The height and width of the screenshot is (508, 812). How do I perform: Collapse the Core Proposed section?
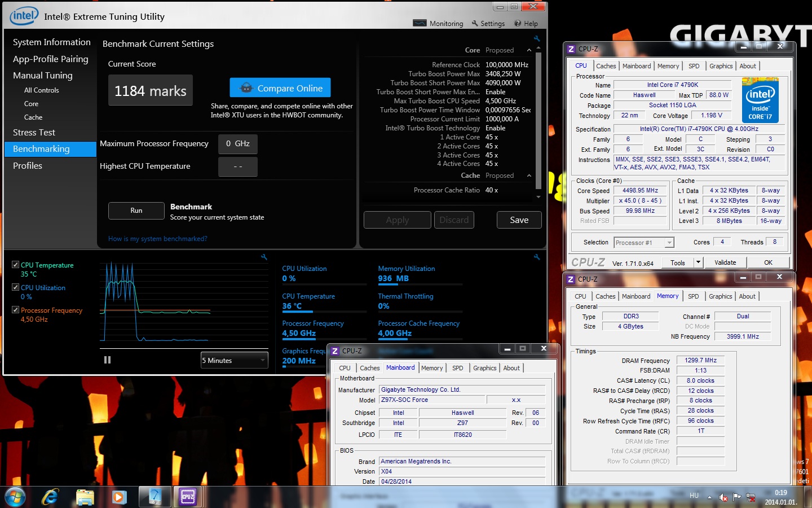[x=529, y=50]
